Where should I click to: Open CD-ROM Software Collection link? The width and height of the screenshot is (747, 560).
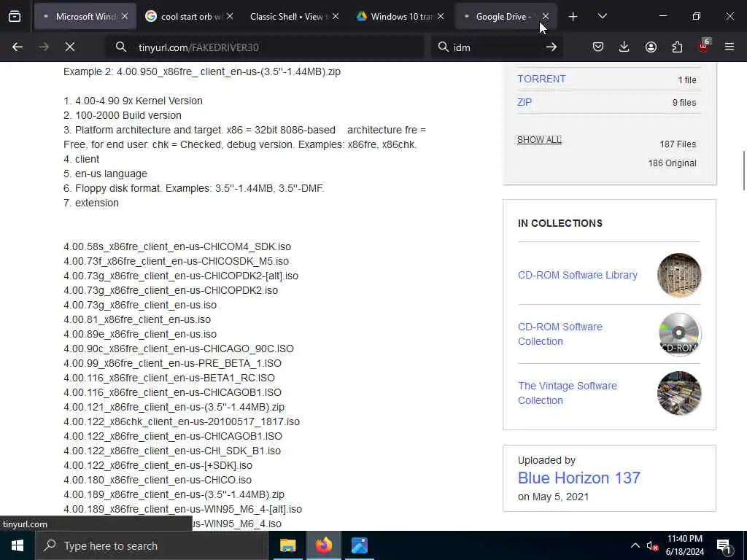pyautogui.click(x=560, y=334)
